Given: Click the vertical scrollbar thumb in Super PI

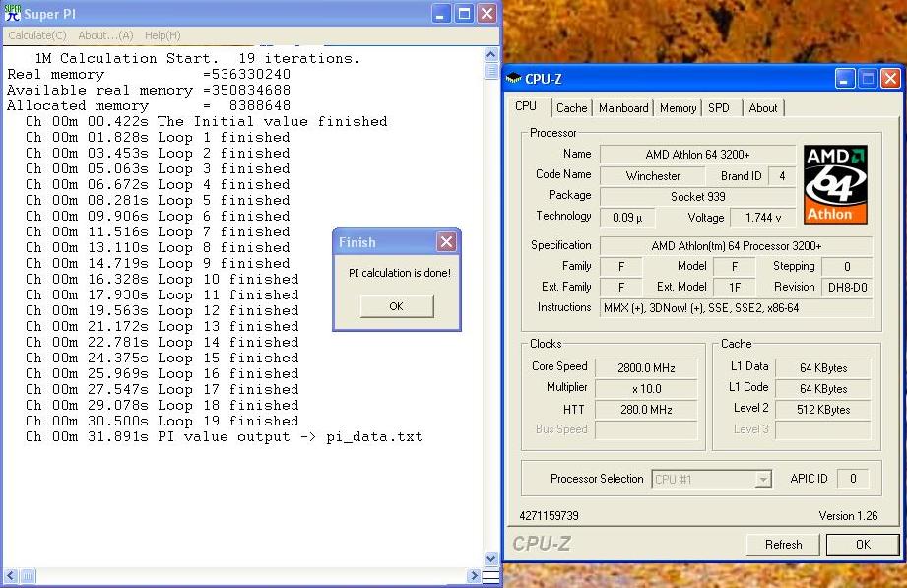Looking at the screenshot, I should click(490, 71).
